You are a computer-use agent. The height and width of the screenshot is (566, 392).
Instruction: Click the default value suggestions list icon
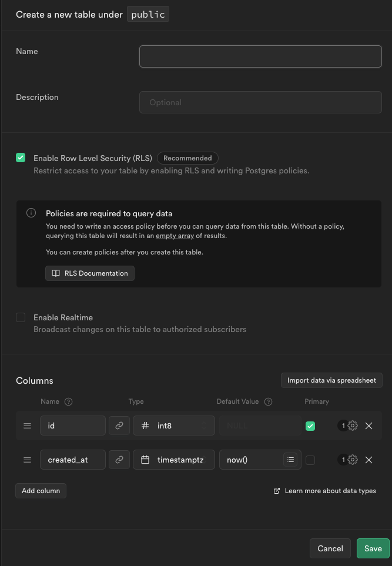(x=290, y=460)
